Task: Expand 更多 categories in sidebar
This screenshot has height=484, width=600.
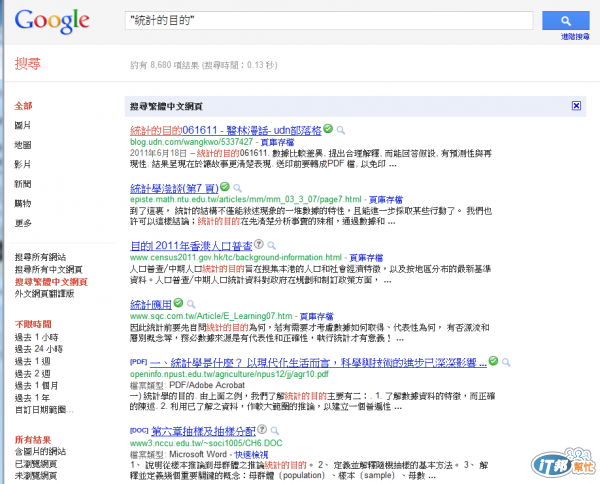Action: pyautogui.click(x=23, y=223)
